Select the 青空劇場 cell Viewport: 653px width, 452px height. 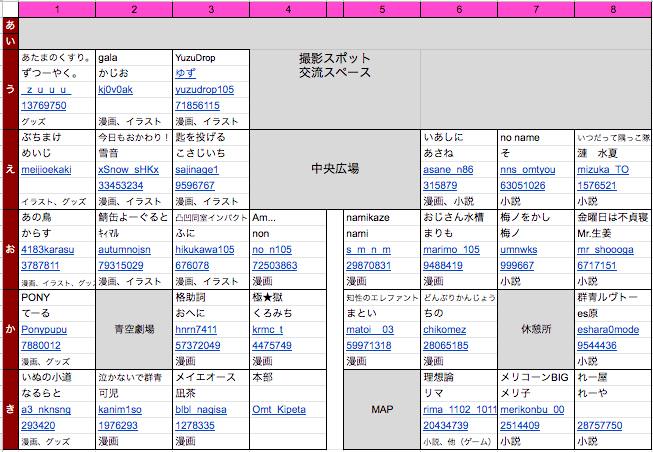coord(134,328)
